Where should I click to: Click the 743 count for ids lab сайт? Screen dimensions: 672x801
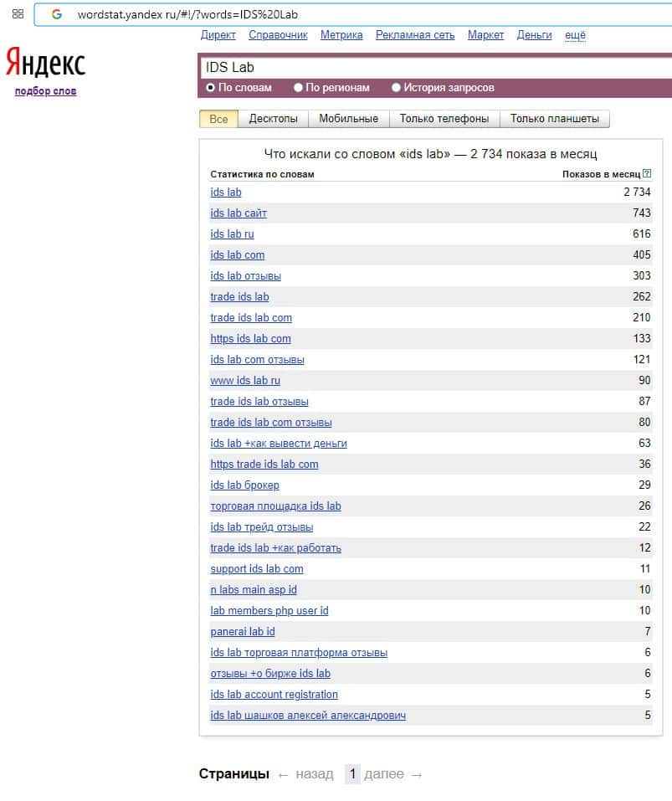point(642,213)
